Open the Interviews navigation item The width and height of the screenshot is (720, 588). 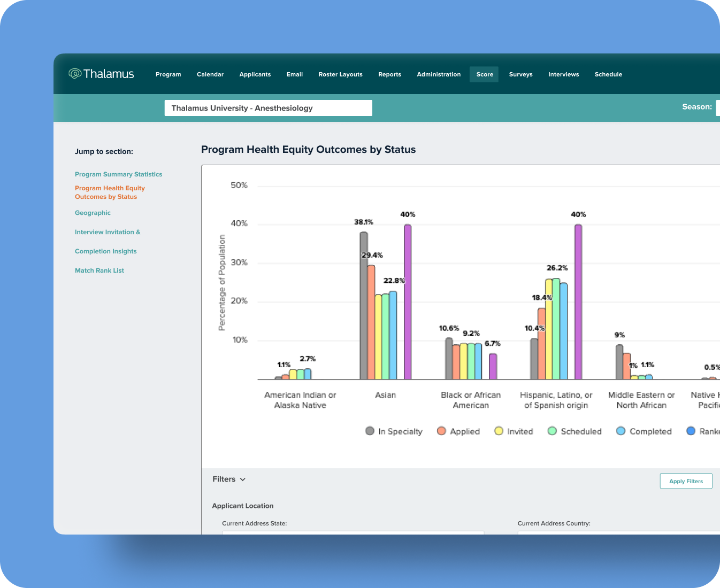click(x=563, y=74)
